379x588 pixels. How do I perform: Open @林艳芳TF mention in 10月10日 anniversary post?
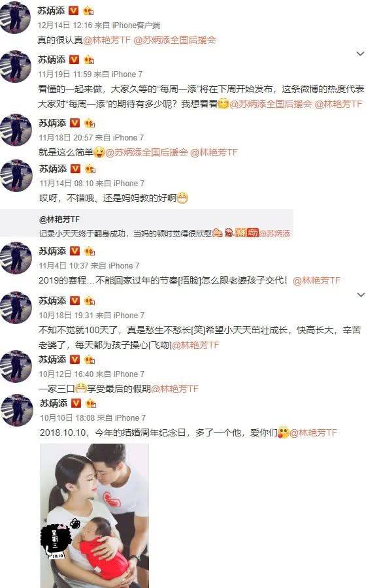click(314, 433)
